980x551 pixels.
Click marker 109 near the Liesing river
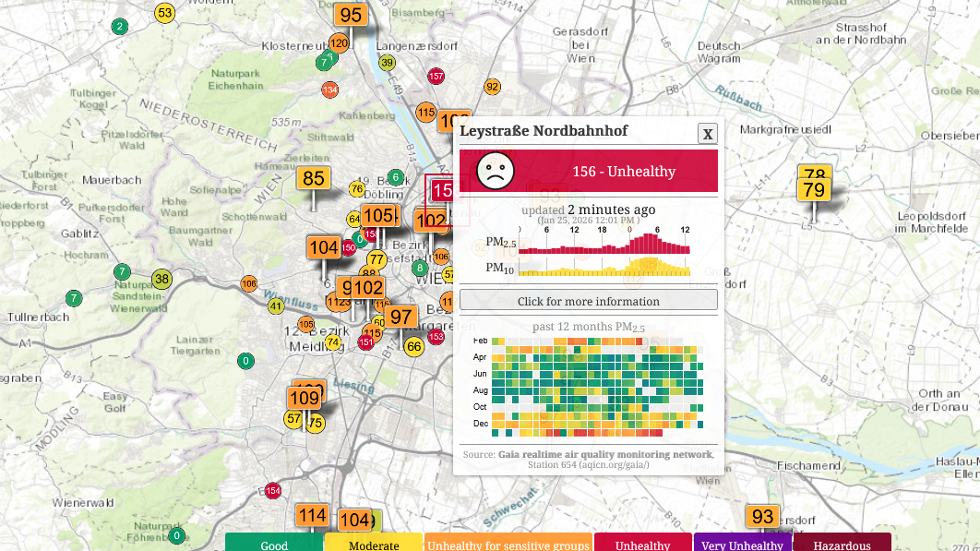305,397
